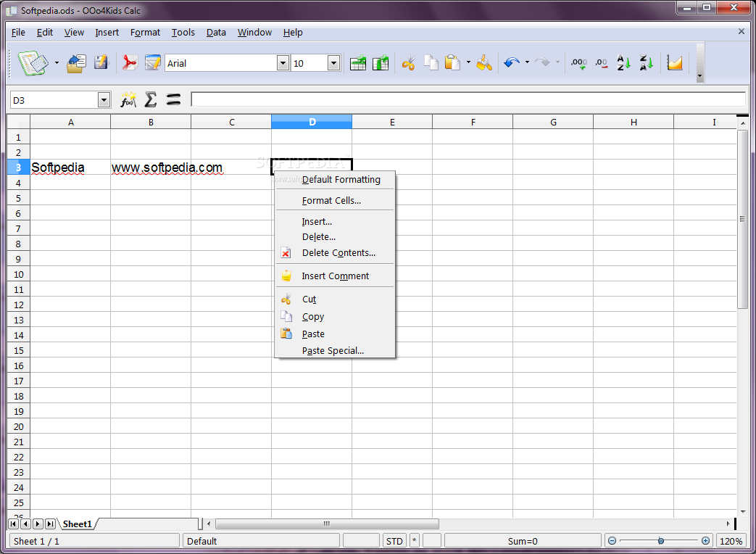Click the Cut scissors toolbar icon

click(x=408, y=63)
